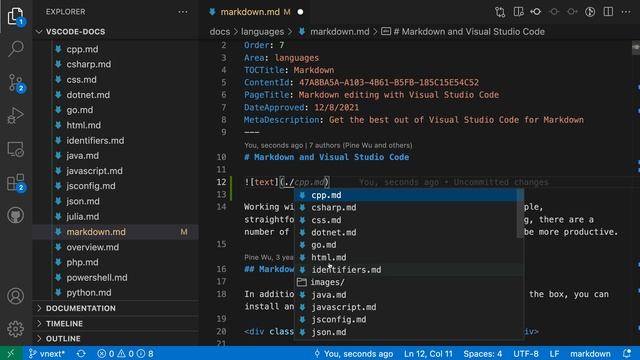This screenshot has width=640, height=360.
Task: Click the DateApproved value 12/8/2021
Action: [336, 107]
